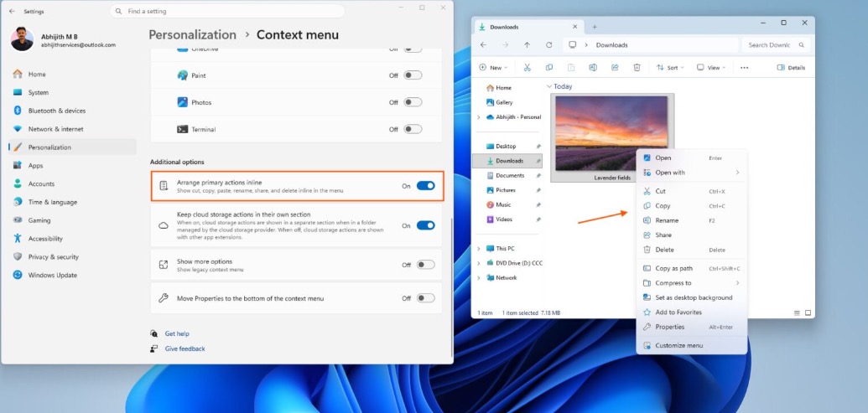868x413 pixels.
Task: Open Gaming settings
Action: coord(72,220)
